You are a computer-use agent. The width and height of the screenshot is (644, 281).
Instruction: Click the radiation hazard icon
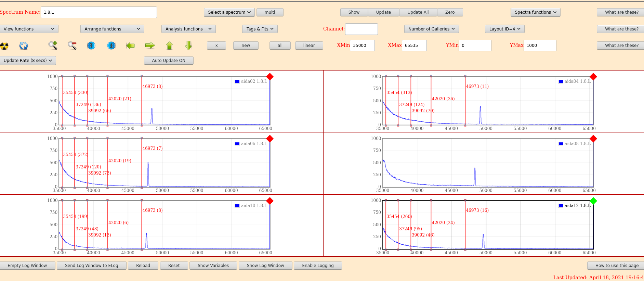click(4, 46)
